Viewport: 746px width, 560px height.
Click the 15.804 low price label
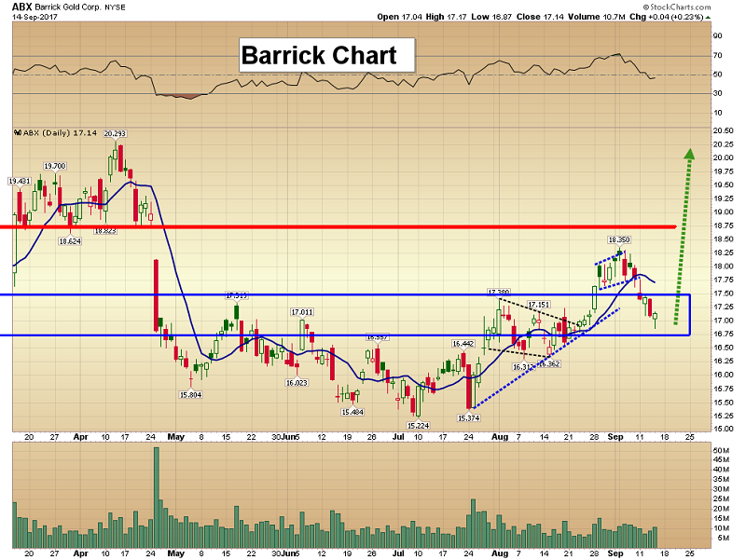click(191, 394)
